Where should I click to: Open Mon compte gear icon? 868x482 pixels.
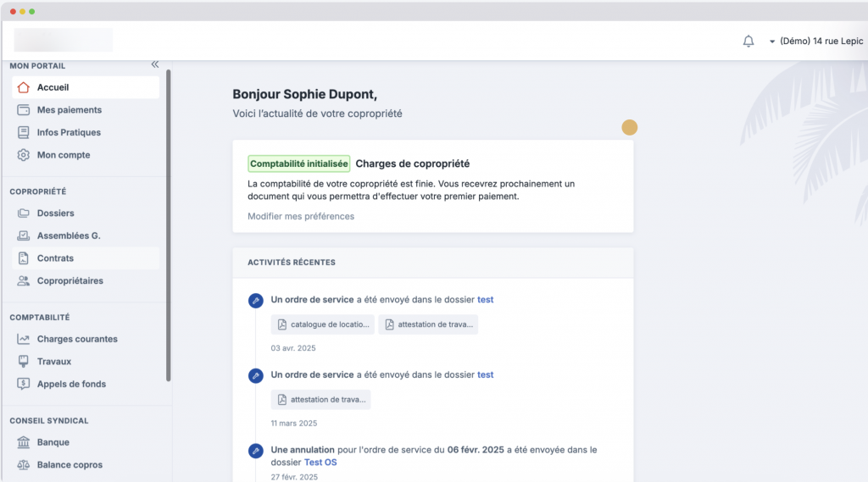pos(24,155)
